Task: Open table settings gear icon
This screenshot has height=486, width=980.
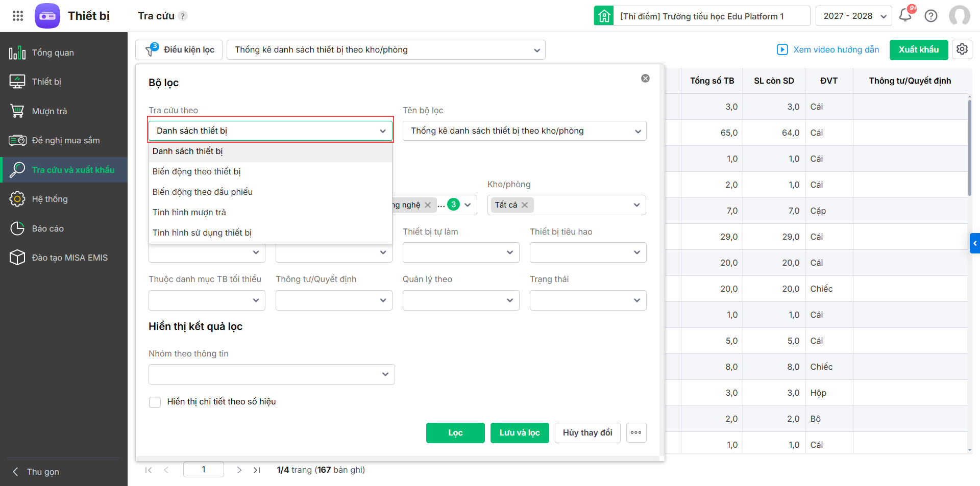Action: click(962, 49)
